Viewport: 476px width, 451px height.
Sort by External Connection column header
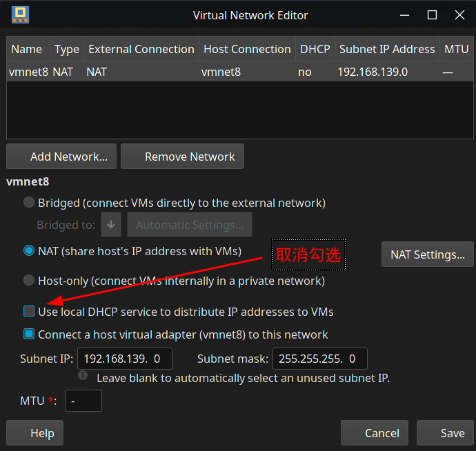click(141, 49)
